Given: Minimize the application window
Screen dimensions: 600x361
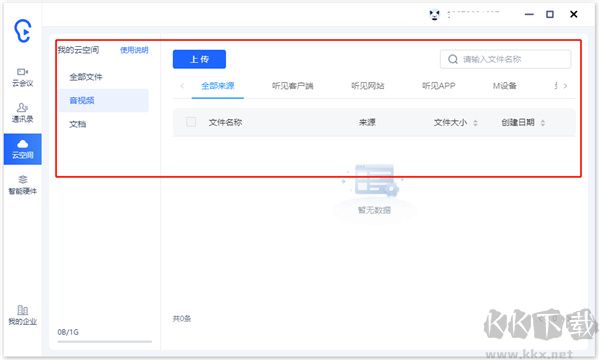Looking at the screenshot, I should pyautogui.click(x=529, y=15).
